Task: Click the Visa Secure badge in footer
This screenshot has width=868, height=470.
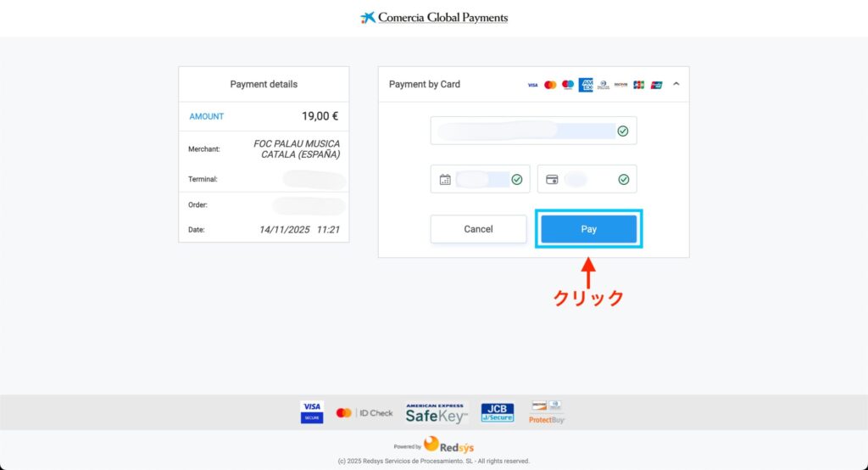Action: point(312,412)
